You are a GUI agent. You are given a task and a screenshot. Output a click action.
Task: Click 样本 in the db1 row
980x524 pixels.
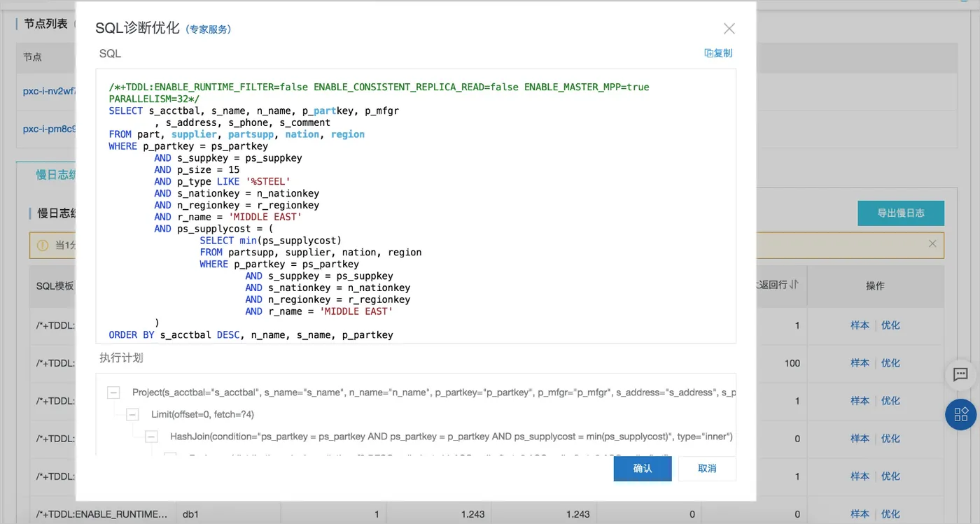860,514
